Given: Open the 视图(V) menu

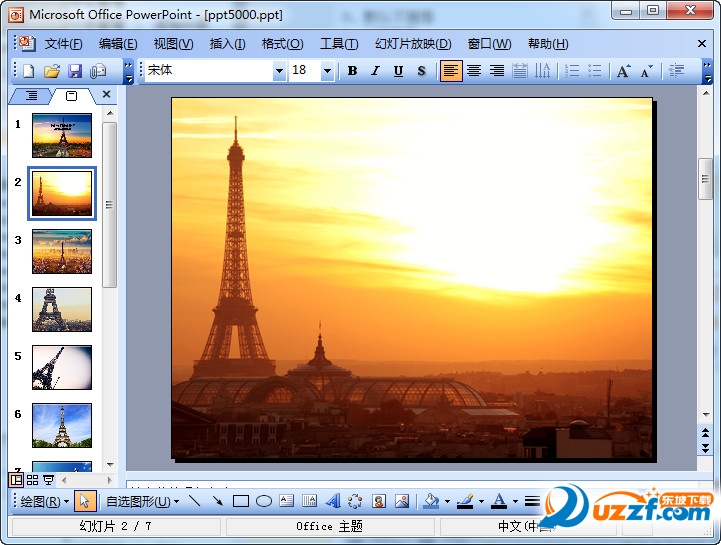Looking at the screenshot, I should tap(173, 44).
